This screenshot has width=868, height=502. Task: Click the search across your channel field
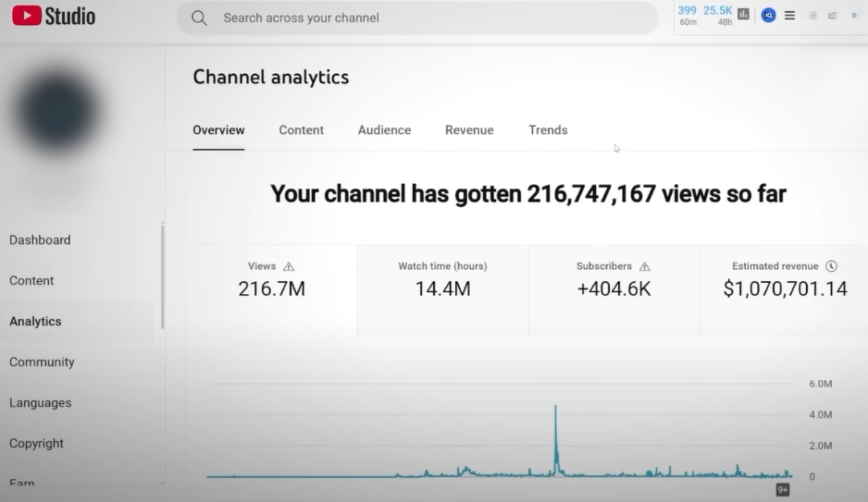coord(418,18)
